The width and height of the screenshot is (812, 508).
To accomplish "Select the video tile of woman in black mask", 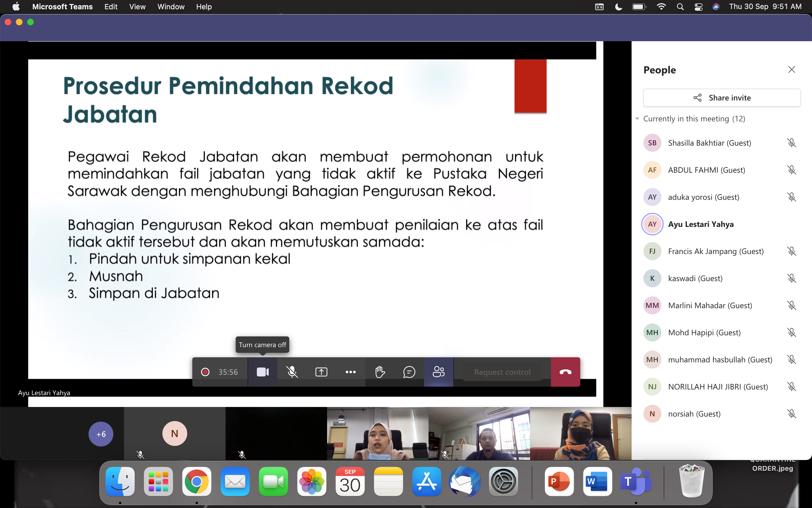I will click(581, 433).
